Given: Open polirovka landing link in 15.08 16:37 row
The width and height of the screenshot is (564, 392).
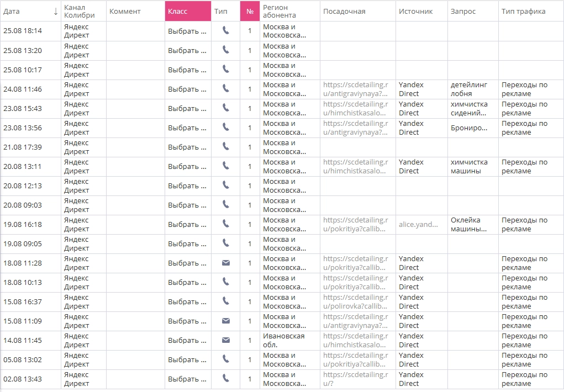Looking at the screenshot, I should click(356, 302).
